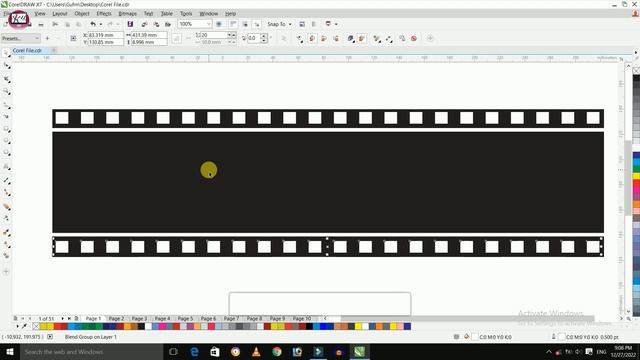Click the Object and color acceleration icon
This screenshot has height=360, width=640.
coord(350,38)
